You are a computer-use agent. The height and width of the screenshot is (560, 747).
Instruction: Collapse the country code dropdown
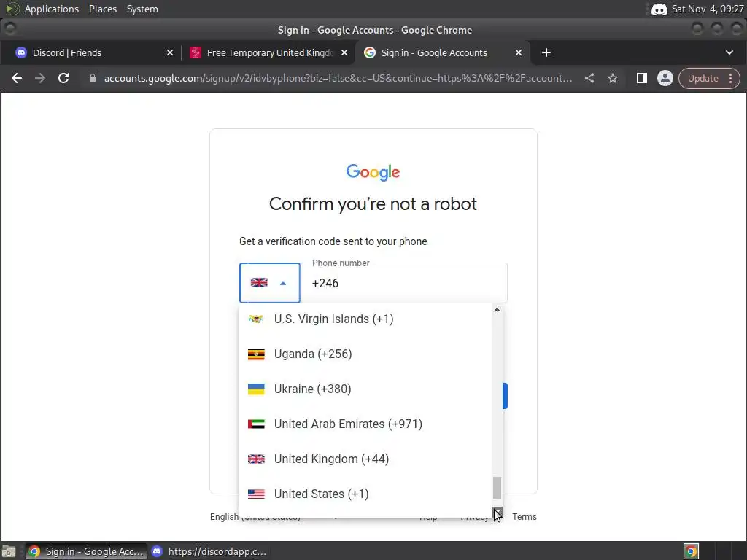270,283
